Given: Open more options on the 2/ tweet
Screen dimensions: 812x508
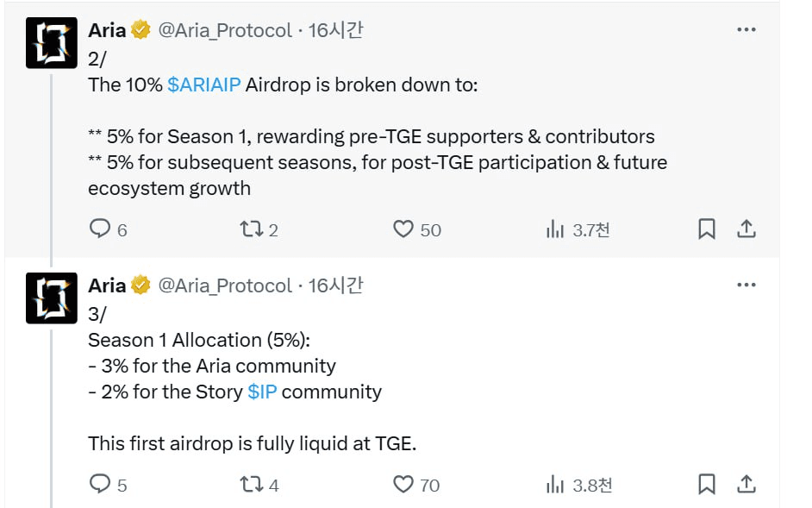Looking at the screenshot, I should click(x=746, y=29).
